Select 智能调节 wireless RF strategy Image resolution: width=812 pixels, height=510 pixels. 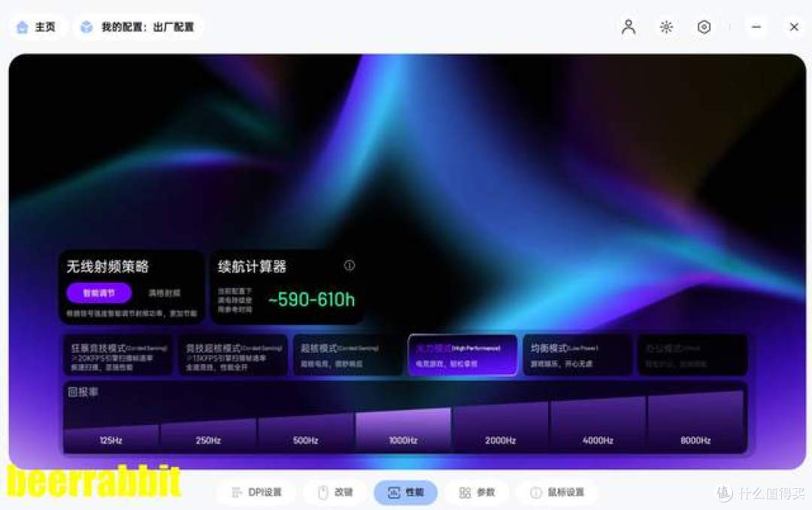click(x=99, y=293)
